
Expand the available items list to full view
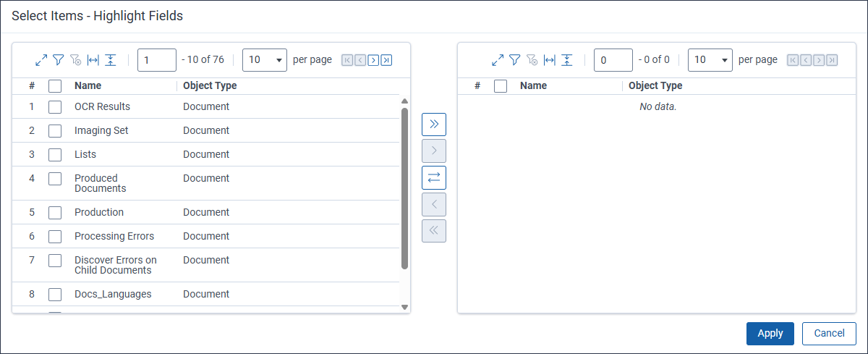41,60
